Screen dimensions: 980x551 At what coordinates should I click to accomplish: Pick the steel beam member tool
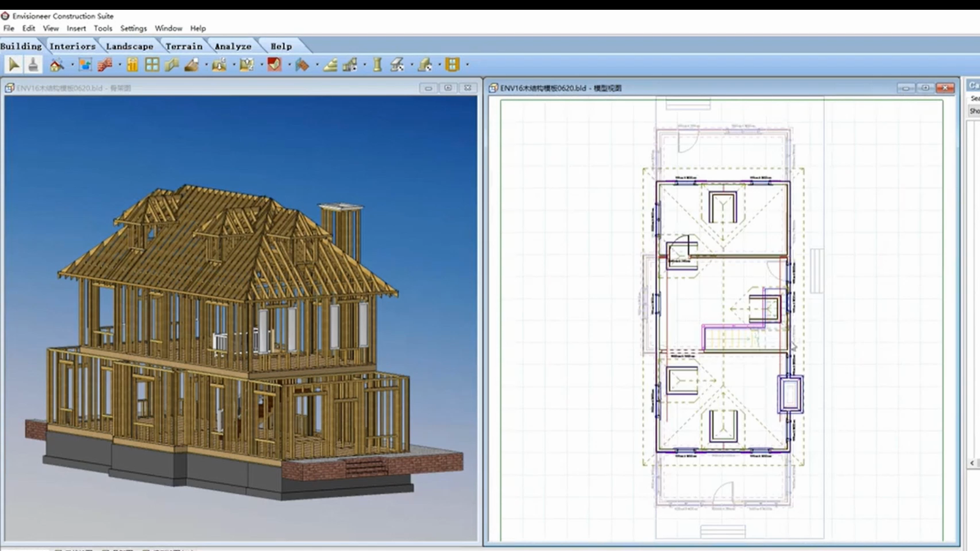(x=397, y=64)
